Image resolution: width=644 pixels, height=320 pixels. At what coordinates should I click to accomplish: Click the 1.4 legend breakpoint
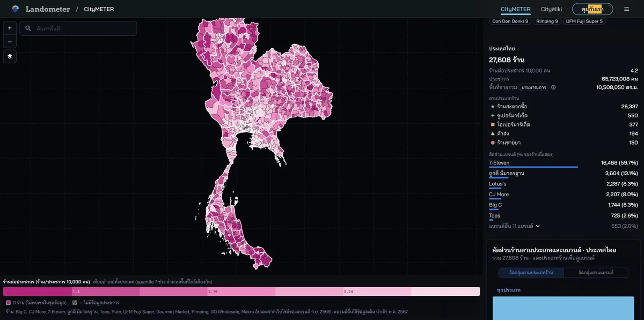pos(76,292)
